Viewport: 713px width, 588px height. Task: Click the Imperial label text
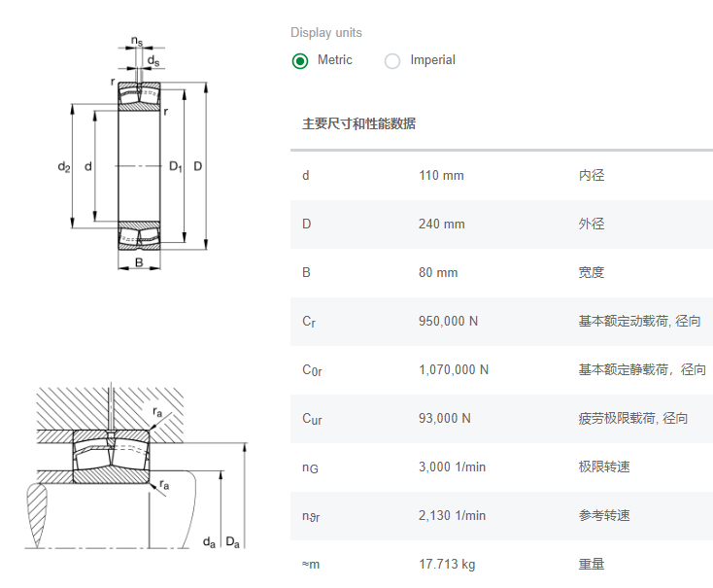pyautogui.click(x=432, y=60)
